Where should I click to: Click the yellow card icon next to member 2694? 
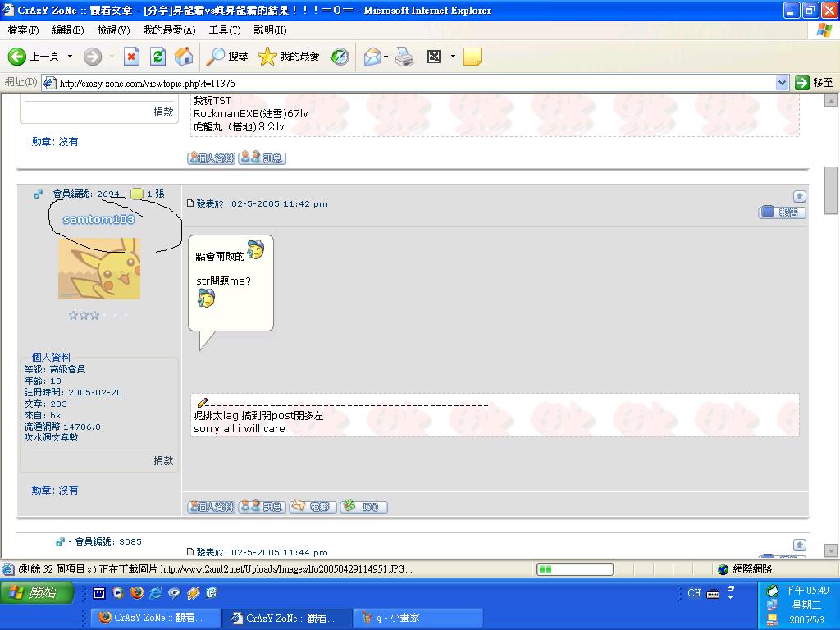[137, 194]
